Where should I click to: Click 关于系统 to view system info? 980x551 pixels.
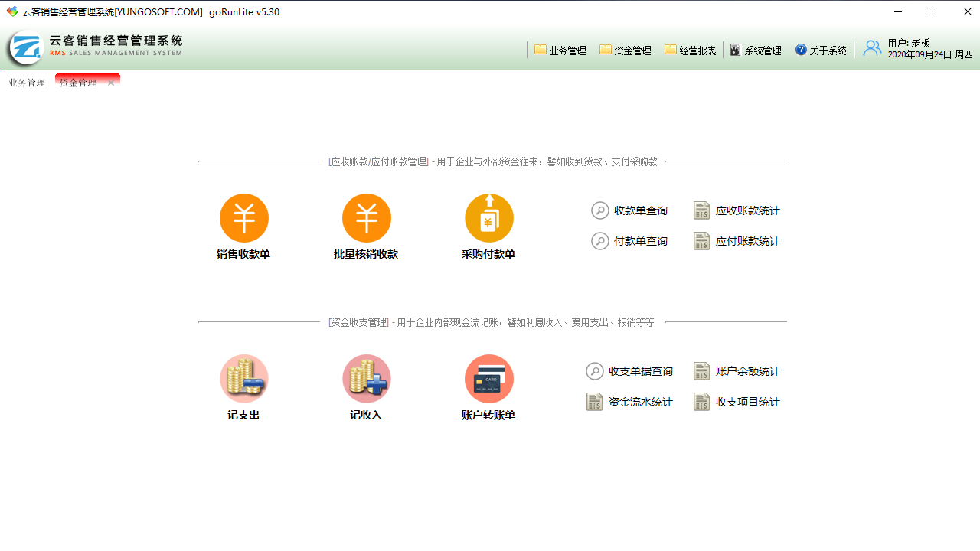tap(820, 51)
